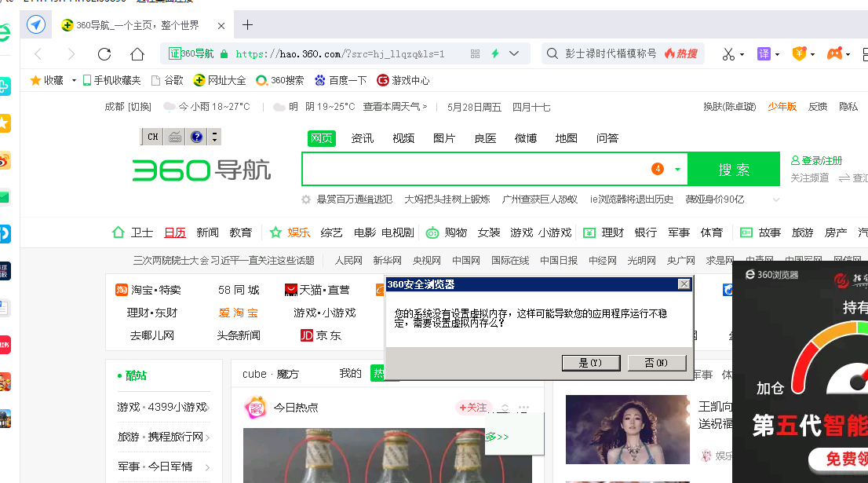The width and height of the screenshot is (868, 483).
Task: Open 手机收藏夹 bookmark
Action: (111, 80)
